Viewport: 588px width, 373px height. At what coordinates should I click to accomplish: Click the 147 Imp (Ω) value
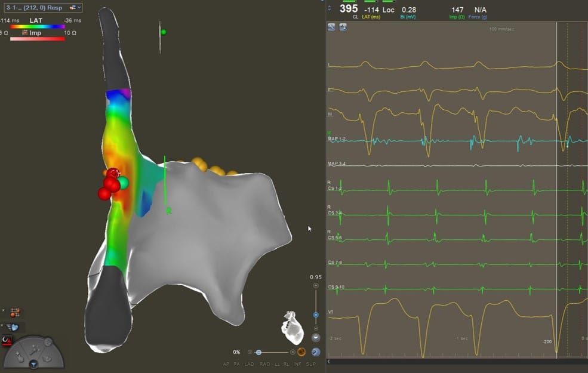point(457,10)
